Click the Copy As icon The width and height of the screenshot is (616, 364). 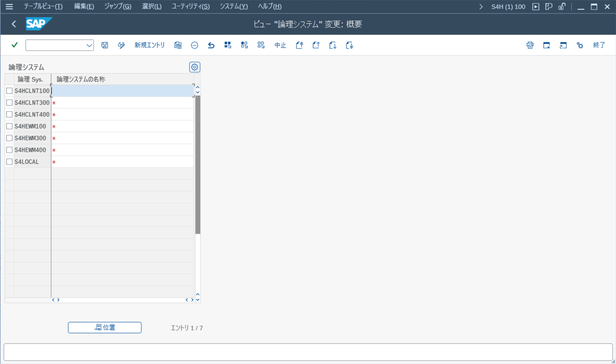coord(178,45)
